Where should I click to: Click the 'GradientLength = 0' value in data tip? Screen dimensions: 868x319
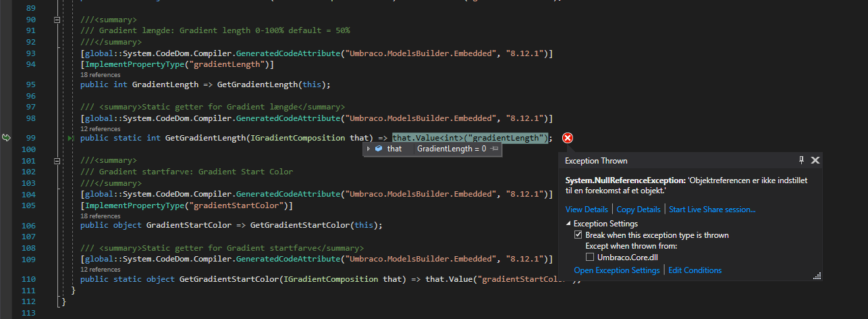451,149
